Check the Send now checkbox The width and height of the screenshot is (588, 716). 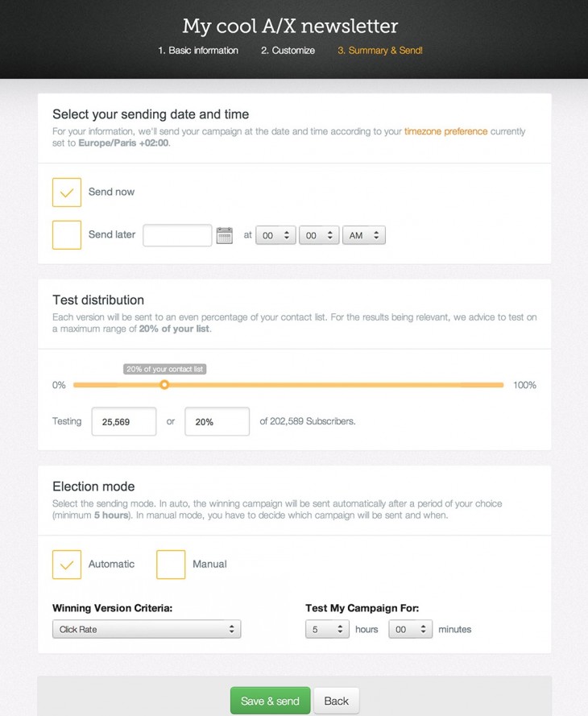pyautogui.click(x=67, y=192)
